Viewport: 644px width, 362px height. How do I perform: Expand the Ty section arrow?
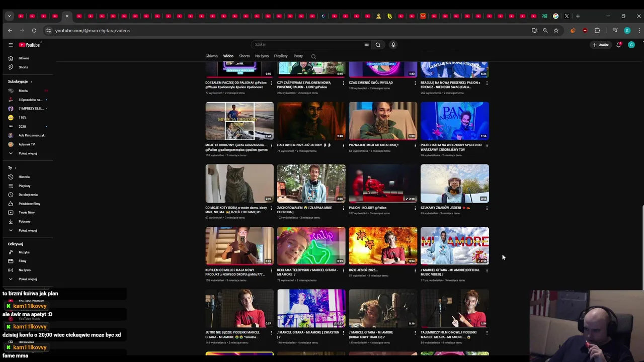(16, 168)
